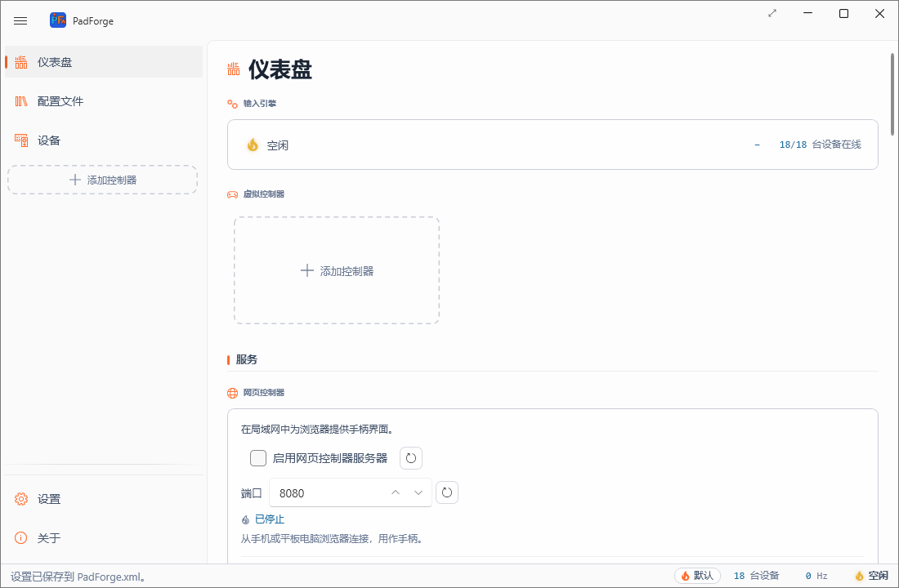The height and width of the screenshot is (588, 899).
Task: Reset the 启用网页控制器服务器 setting
Action: pyautogui.click(x=411, y=458)
